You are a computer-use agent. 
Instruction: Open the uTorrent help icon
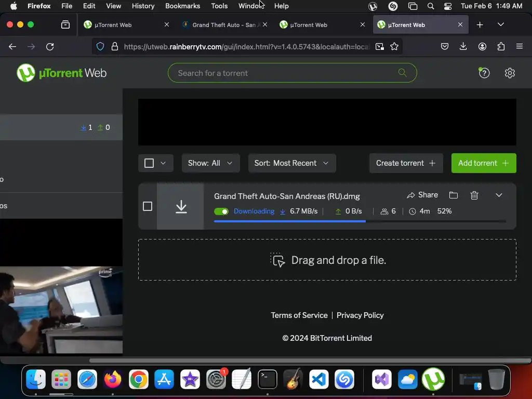pos(484,73)
